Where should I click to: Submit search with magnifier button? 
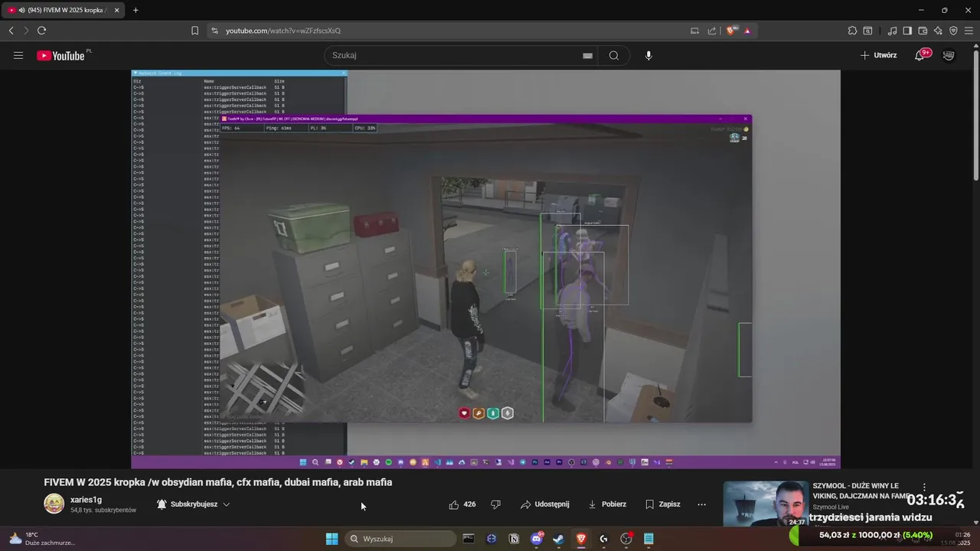[x=614, y=55]
